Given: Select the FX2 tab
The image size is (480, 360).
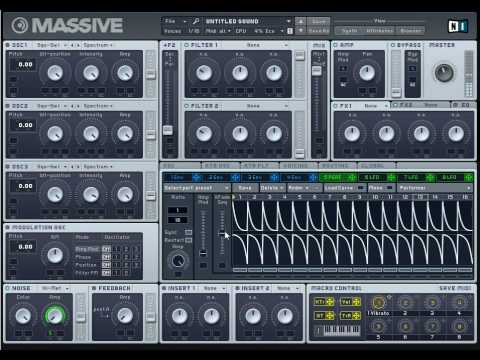Looking at the screenshot, I should coord(421,105).
